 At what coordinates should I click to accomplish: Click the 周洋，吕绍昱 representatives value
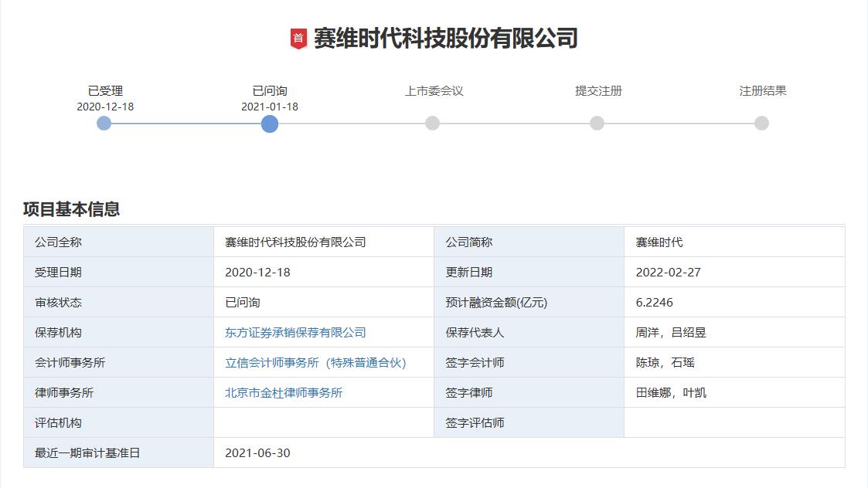click(x=671, y=333)
